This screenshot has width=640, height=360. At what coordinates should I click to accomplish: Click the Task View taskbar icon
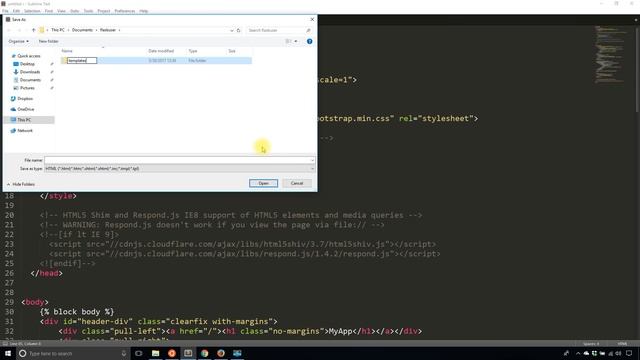(139, 353)
